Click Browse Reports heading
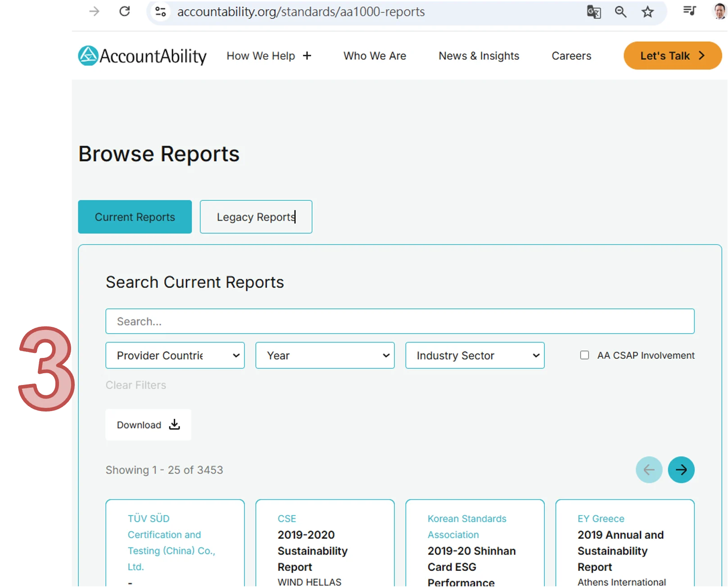728x588 pixels. click(x=159, y=154)
